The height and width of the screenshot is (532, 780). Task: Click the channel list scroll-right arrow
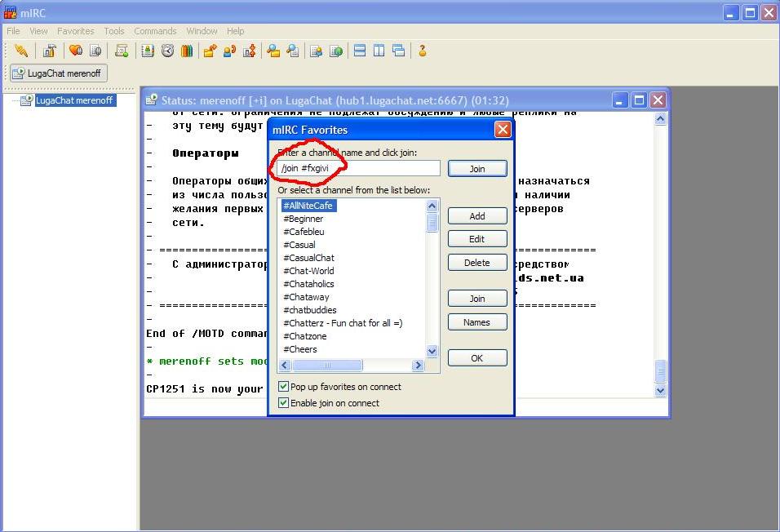418,366
